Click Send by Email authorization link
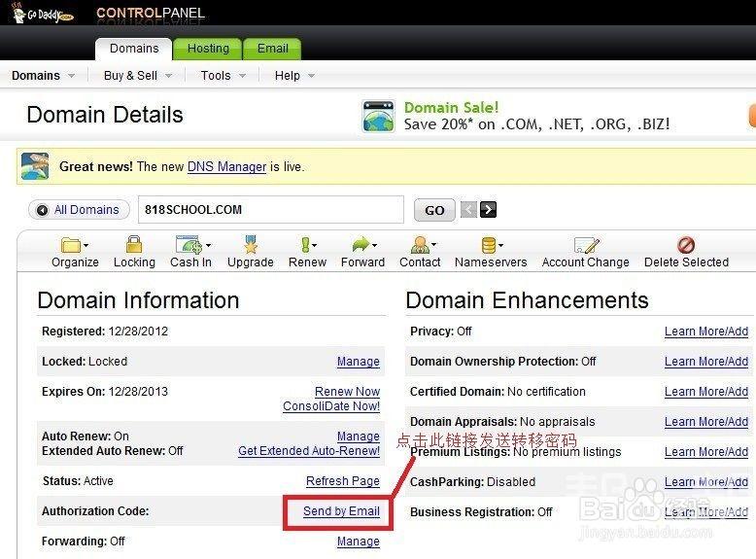The image size is (756, 559). (x=341, y=511)
